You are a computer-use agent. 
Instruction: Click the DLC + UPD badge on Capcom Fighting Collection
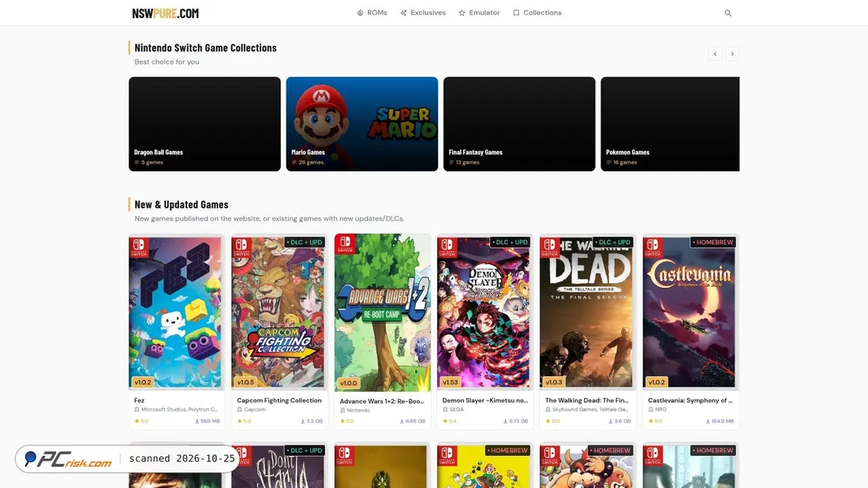[x=304, y=242]
